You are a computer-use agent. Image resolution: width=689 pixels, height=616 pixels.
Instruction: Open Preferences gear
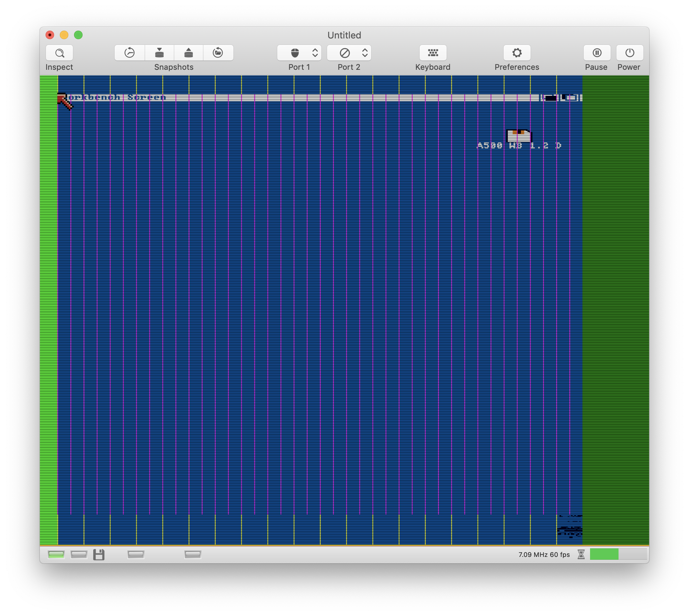pyautogui.click(x=517, y=53)
